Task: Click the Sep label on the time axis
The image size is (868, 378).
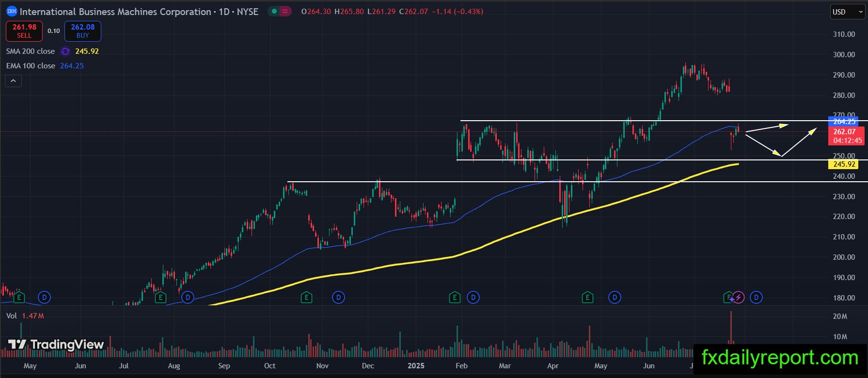Action: click(x=224, y=366)
